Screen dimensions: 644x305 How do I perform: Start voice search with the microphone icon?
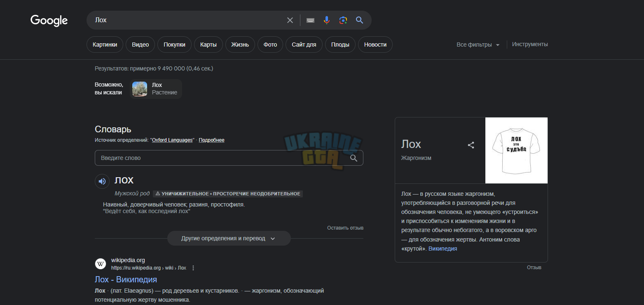327,20
